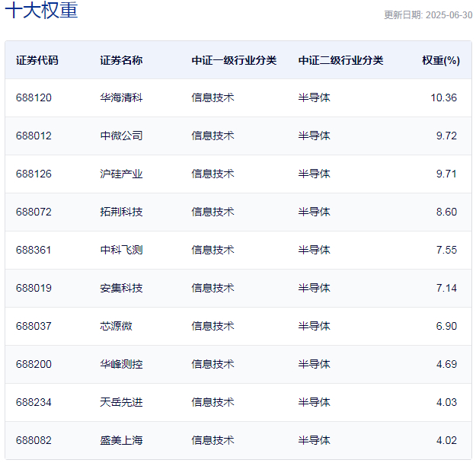
Task: Select the 天岳先进 security name
Action: point(121,402)
